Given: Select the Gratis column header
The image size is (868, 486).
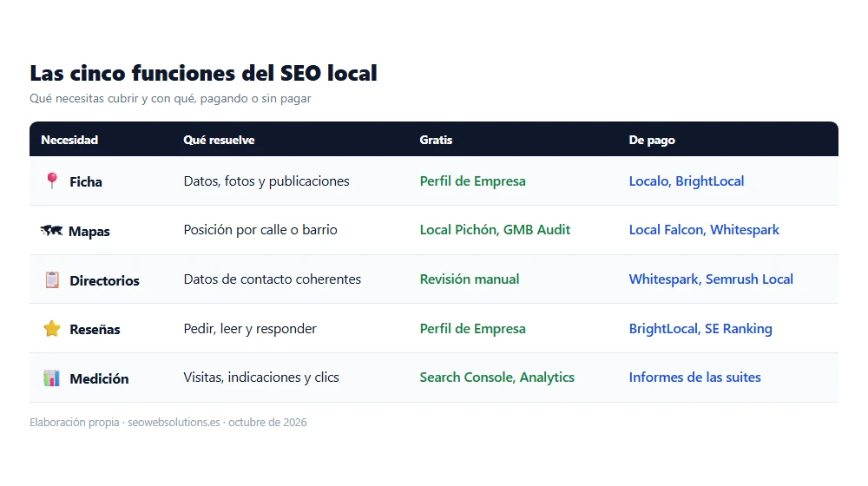Looking at the screenshot, I should coord(436,140).
